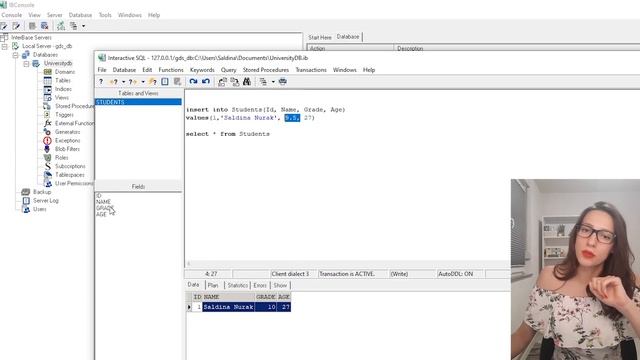Image resolution: width=640 pixels, height=360 pixels.
Task: Click the database connect icon in IBConsole toolbar
Action: tap(32, 26)
